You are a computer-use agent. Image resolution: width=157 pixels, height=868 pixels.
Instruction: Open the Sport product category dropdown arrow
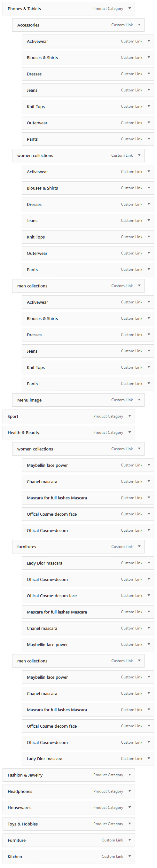pyautogui.click(x=130, y=416)
